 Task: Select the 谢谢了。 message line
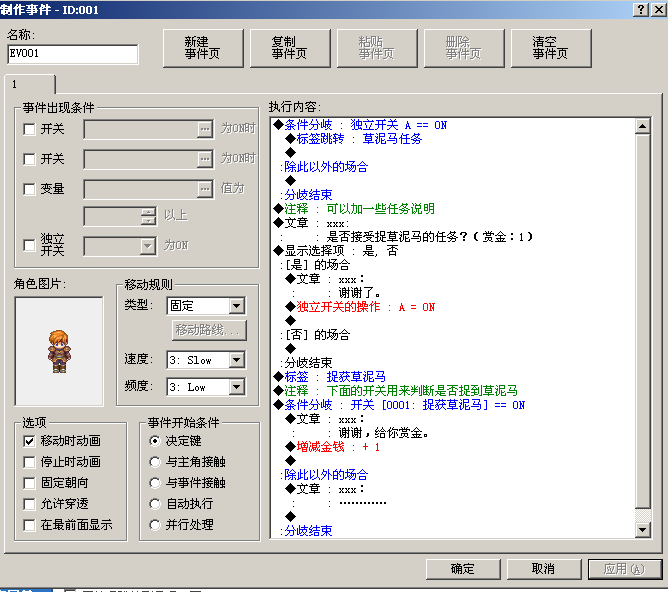[360, 293]
